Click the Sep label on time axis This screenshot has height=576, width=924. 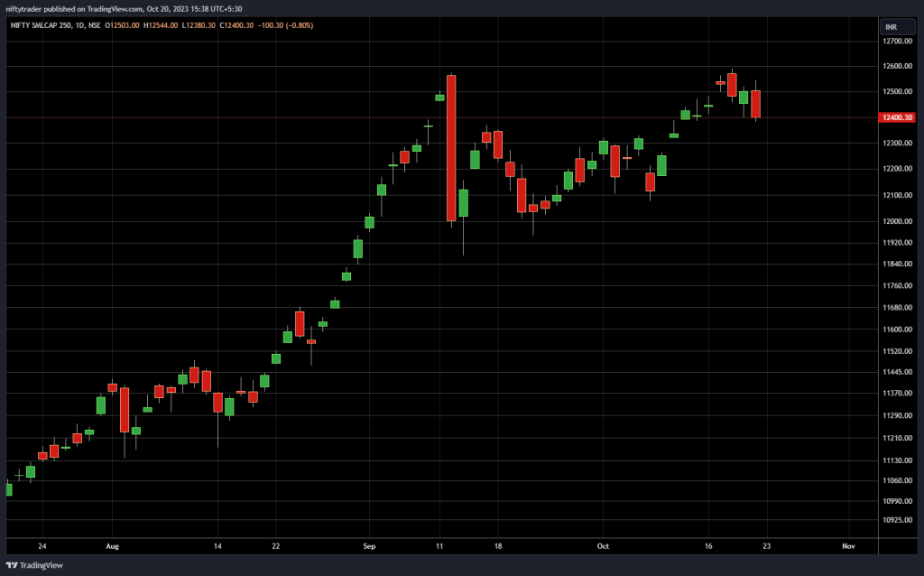point(369,546)
